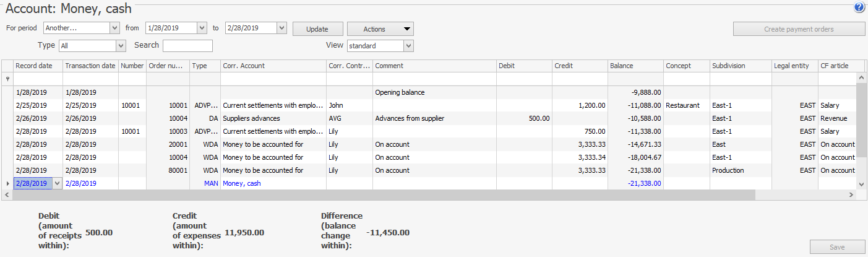868x257 pixels.
Task: Open the help question mark icon
Action: (x=859, y=7)
